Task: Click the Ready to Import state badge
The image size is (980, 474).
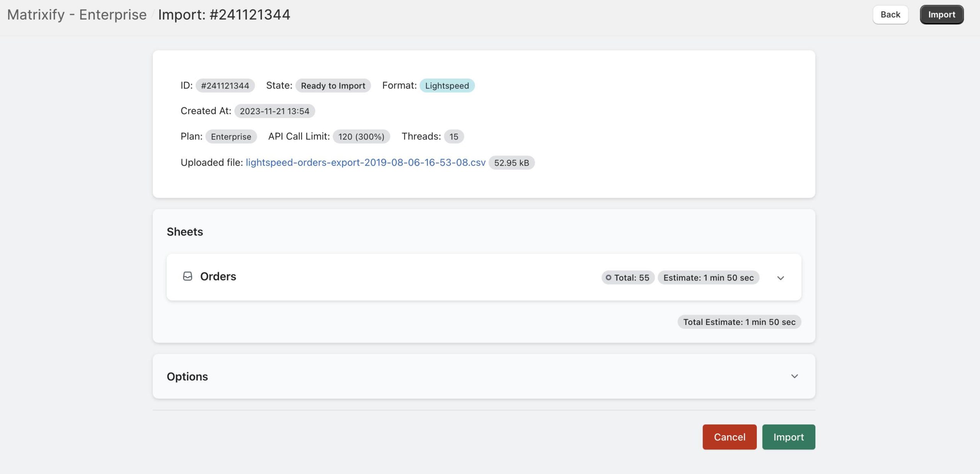Action: pyautogui.click(x=333, y=85)
